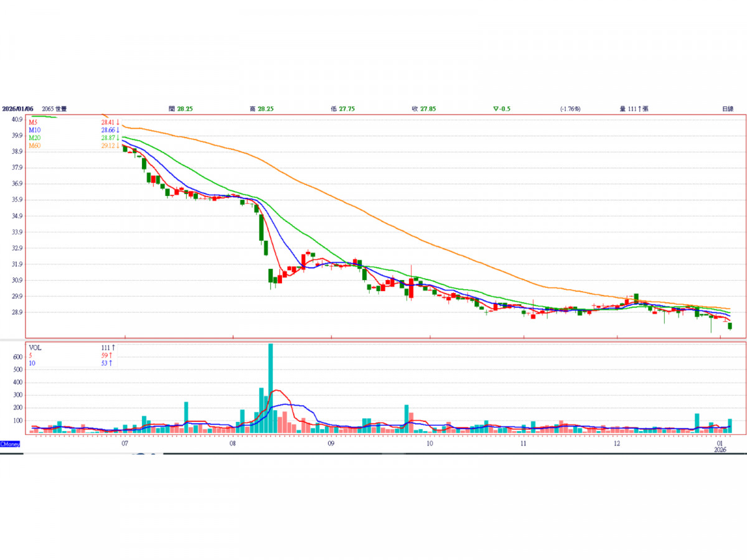The height and width of the screenshot is (560, 747).
Task: Click the VOL indicator label
Action: click(35, 347)
